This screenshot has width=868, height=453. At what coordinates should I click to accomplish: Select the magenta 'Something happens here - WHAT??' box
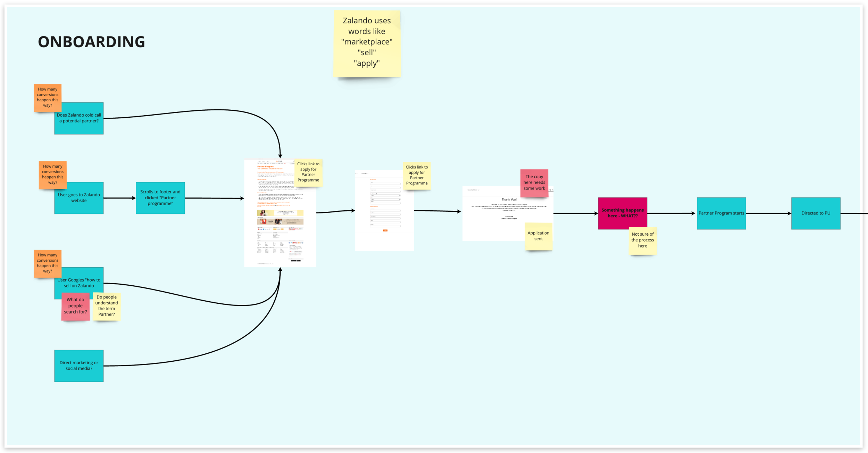pyautogui.click(x=623, y=213)
